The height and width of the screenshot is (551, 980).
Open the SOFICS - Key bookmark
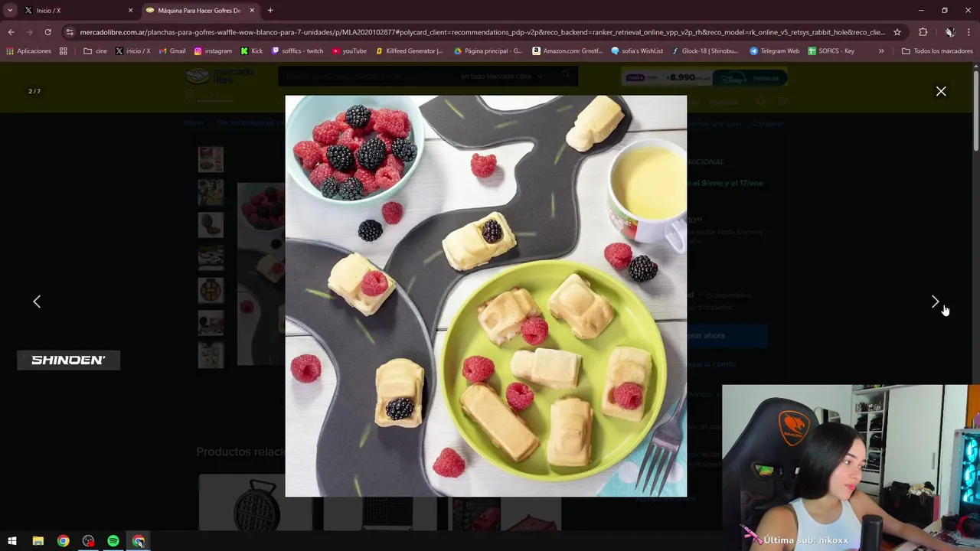pos(831,51)
